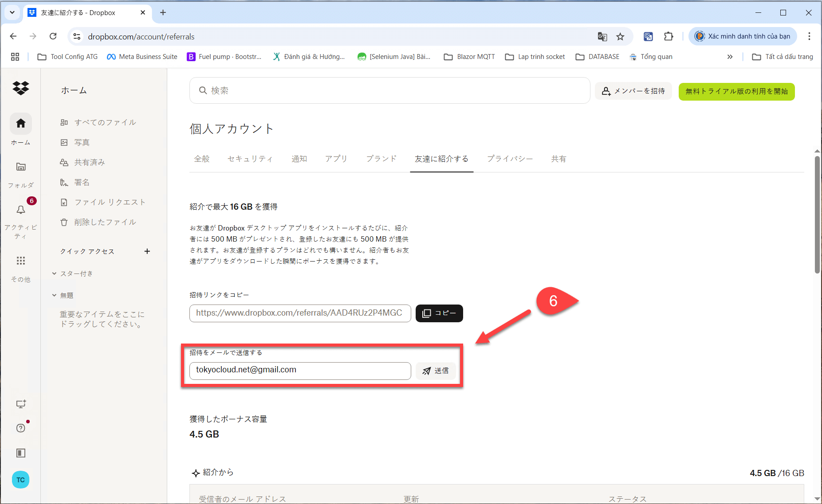Click the page vertical scrollbar thumb
The width and height of the screenshot is (822, 504).
(817, 215)
